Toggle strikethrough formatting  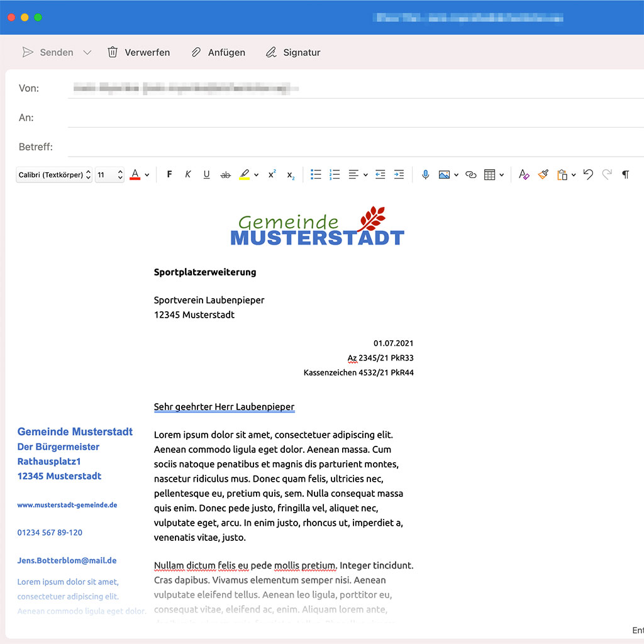coord(226,175)
